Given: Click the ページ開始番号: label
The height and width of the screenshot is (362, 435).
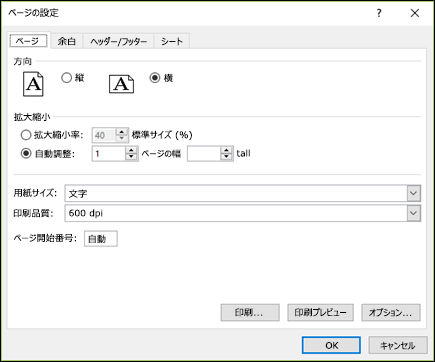Looking at the screenshot, I should pos(45,238).
